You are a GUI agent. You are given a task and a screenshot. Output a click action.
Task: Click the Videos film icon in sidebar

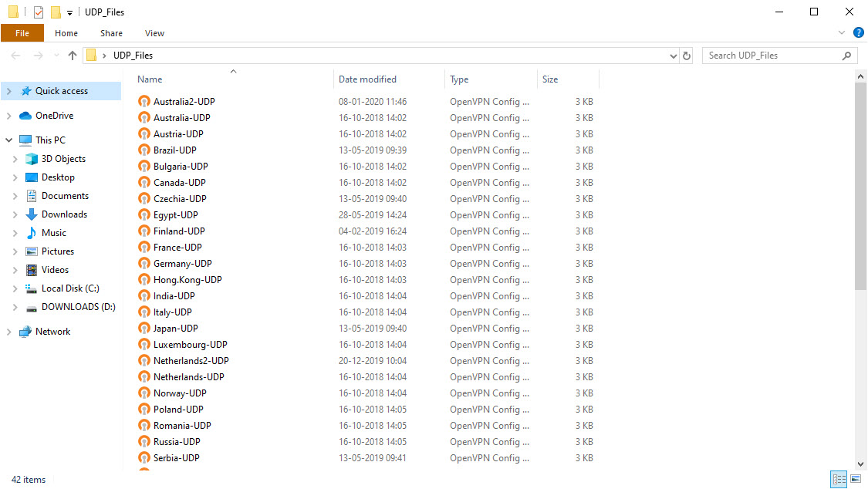pyautogui.click(x=32, y=270)
